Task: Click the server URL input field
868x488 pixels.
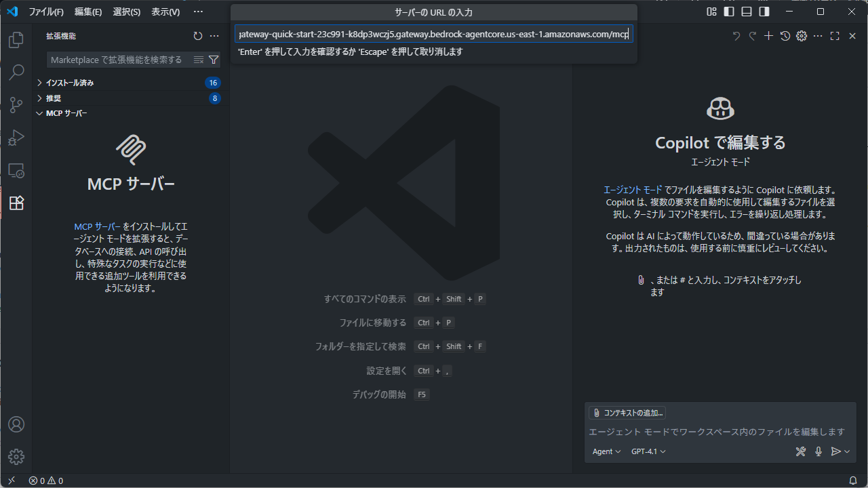Action: 434,34
